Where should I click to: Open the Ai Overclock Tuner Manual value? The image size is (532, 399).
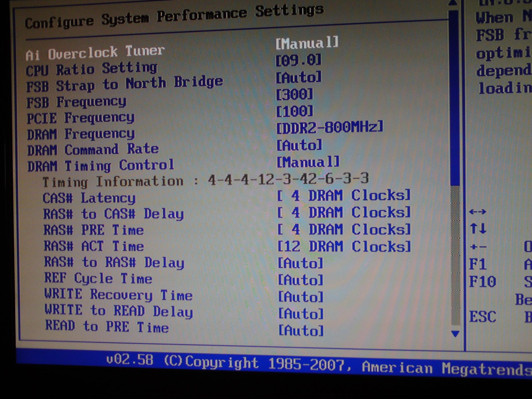pos(307,43)
